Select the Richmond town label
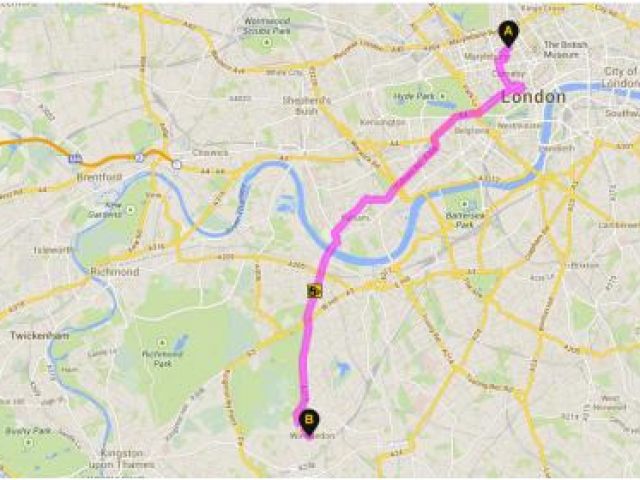 [x=115, y=271]
